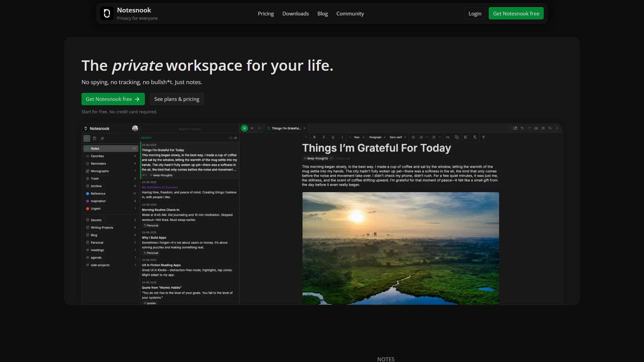Open note Why I Build Apps

[x=190, y=243]
